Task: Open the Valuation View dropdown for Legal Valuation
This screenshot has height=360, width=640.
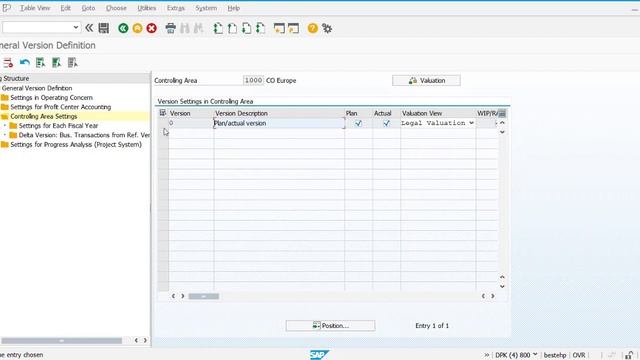Action: coord(471,123)
